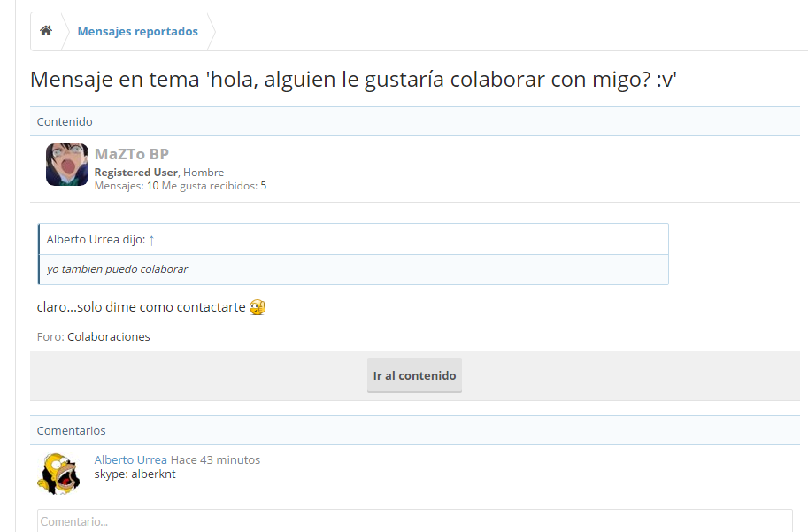The image size is (808, 532).
Task: Focus the Comentario input field
Action: click(x=414, y=520)
